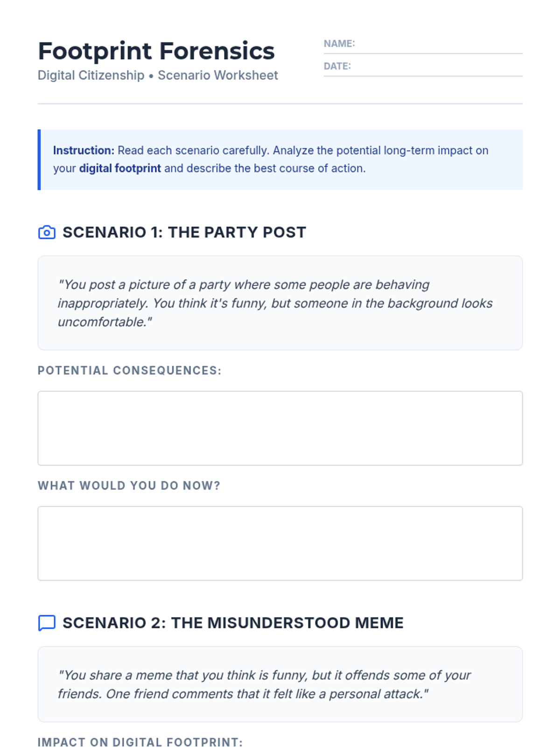The height and width of the screenshot is (747, 560).
Task: Click the blue Instruction callout box
Action: (280, 160)
